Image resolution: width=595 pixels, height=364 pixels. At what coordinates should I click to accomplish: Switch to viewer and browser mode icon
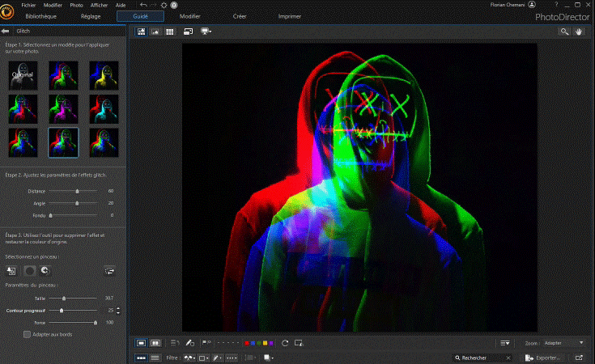(141, 32)
